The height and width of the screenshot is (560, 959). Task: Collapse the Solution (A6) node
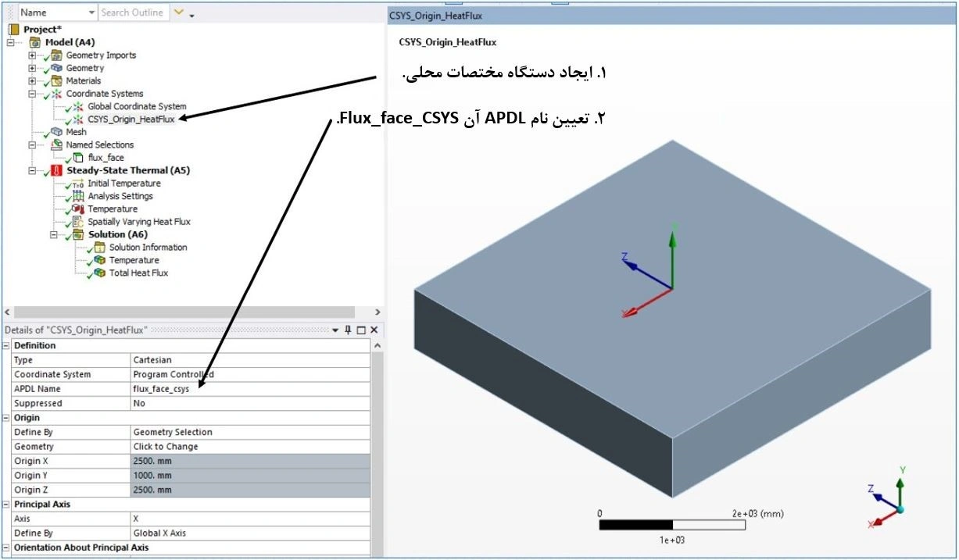tap(54, 234)
